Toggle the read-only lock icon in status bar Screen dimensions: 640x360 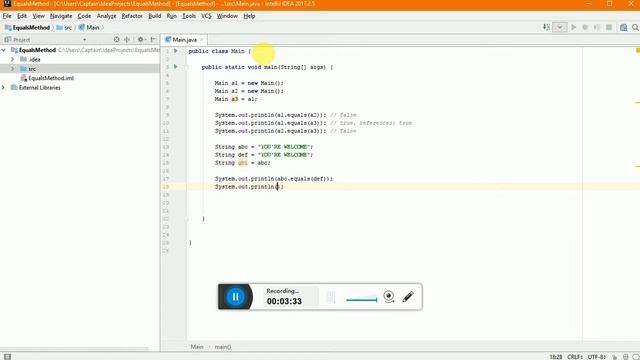pyautogui.click(x=615, y=357)
